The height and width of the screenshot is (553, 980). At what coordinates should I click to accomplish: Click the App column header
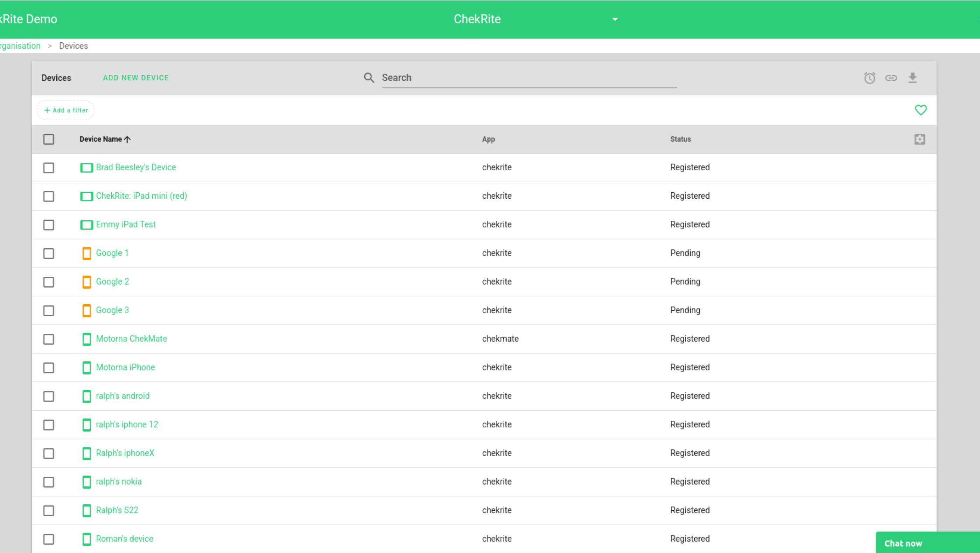(489, 140)
